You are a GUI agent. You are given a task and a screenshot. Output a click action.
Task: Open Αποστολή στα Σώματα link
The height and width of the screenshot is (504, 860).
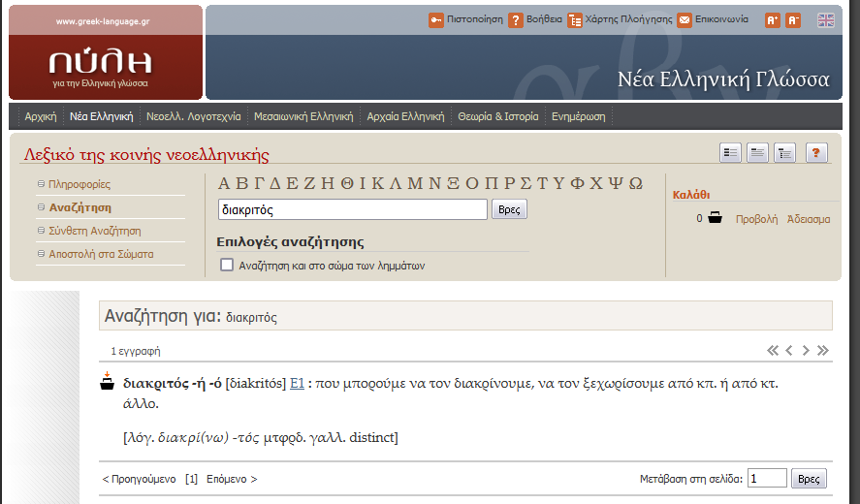pyautogui.click(x=102, y=254)
